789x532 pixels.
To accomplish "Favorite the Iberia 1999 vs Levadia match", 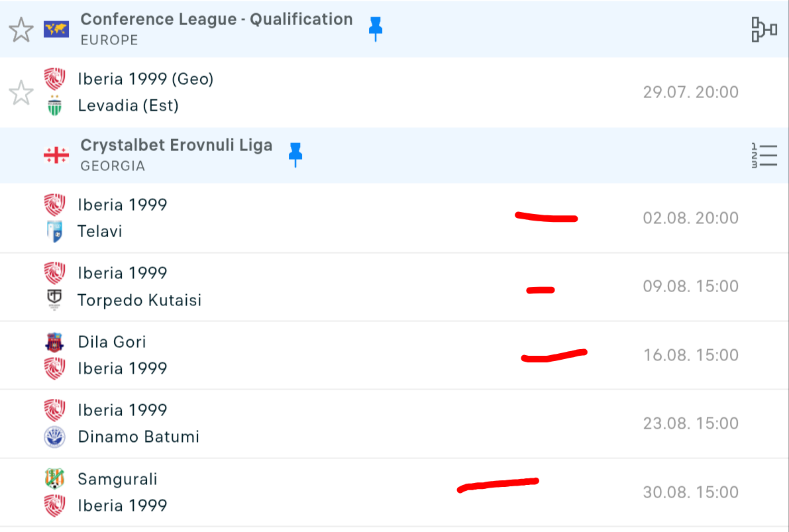I will 21,93.
